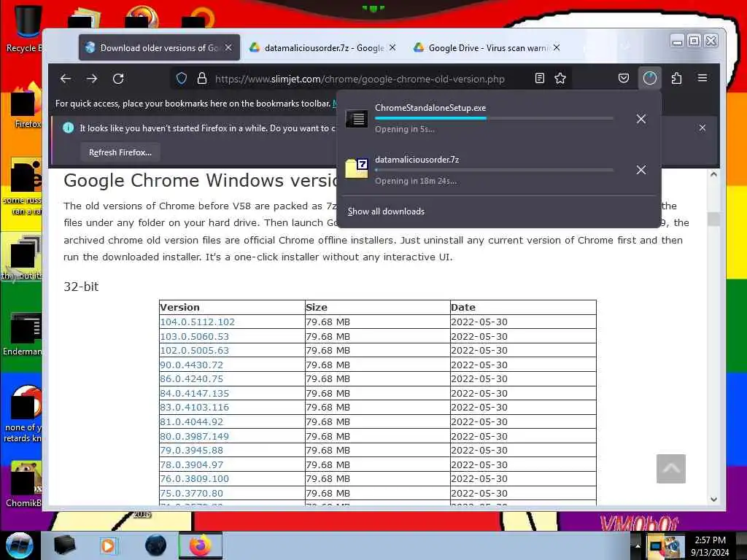Click the datamaliciousorder.7z progress bar
The height and width of the screenshot is (560, 747).
coord(494,169)
